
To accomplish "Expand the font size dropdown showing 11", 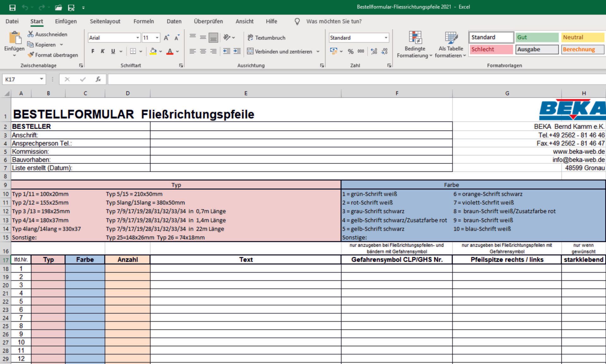I will point(157,38).
